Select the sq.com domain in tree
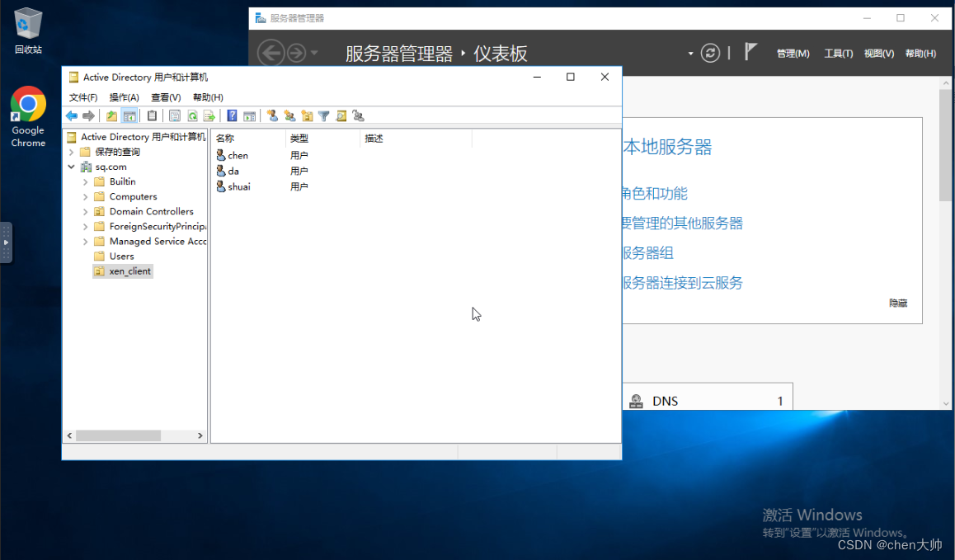 pyautogui.click(x=111, y=167)
